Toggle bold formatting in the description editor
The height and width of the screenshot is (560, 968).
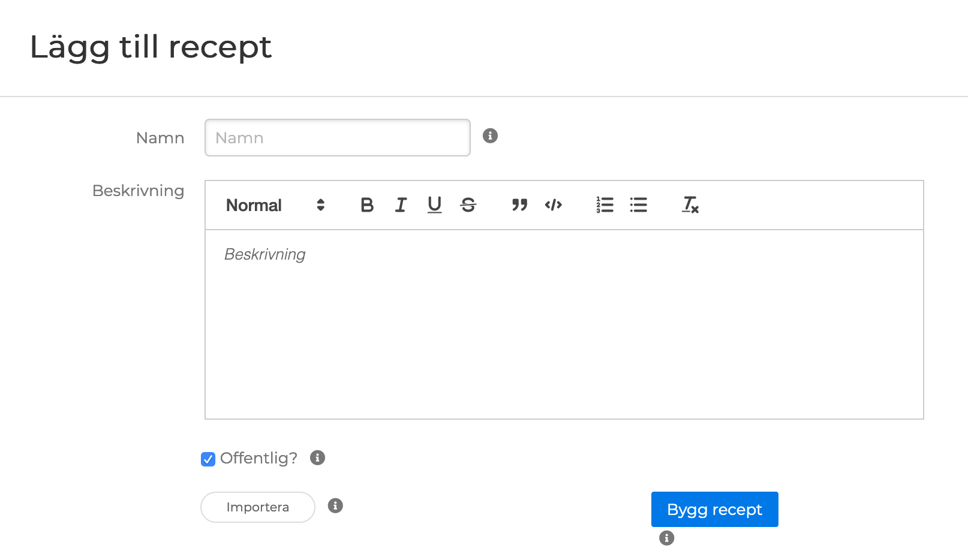tap(367, 205)
